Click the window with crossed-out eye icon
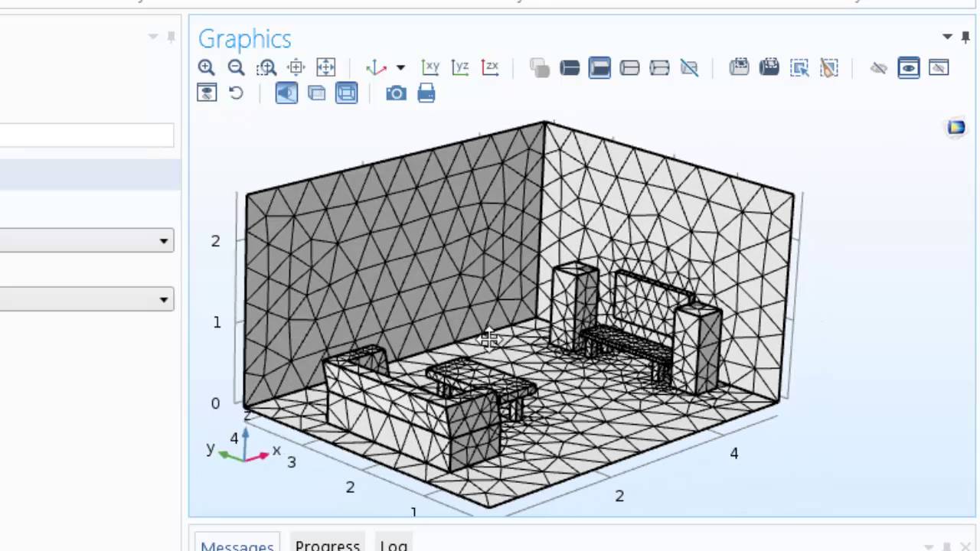Screen dimensions: 980x551 pos(939,67)
